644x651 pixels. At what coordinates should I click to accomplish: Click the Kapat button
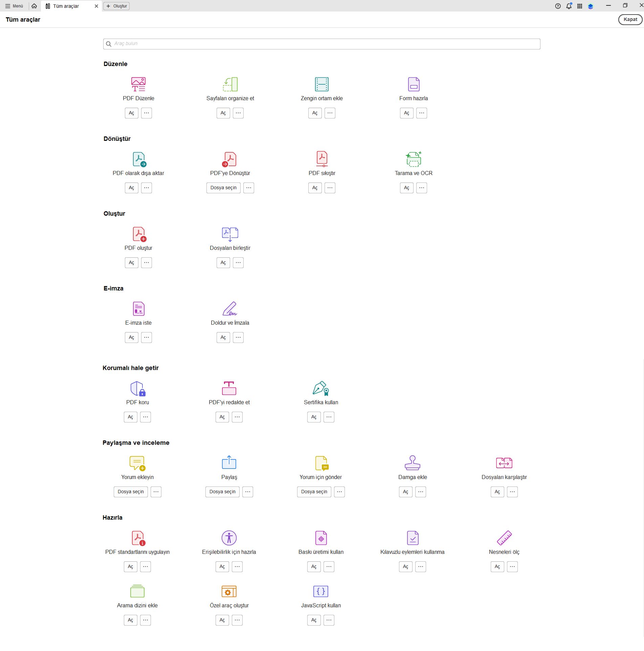pos(629,19)
